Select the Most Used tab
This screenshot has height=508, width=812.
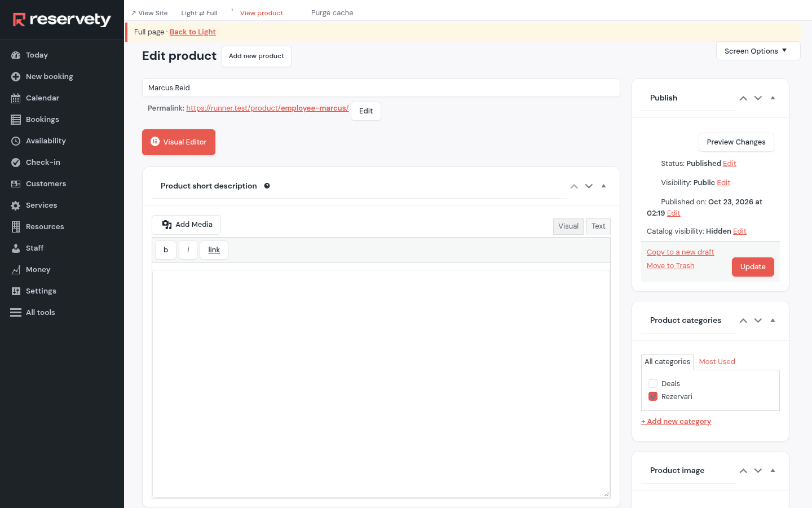[x=717, y=362]
